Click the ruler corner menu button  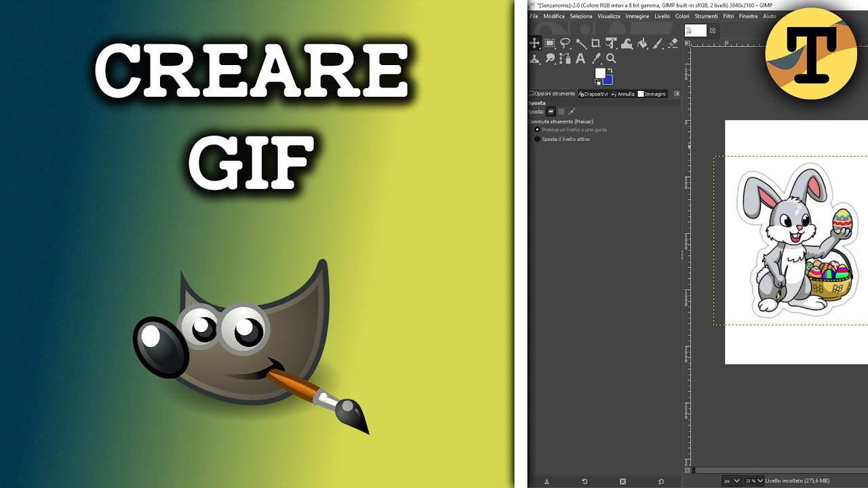pos(688,43)
